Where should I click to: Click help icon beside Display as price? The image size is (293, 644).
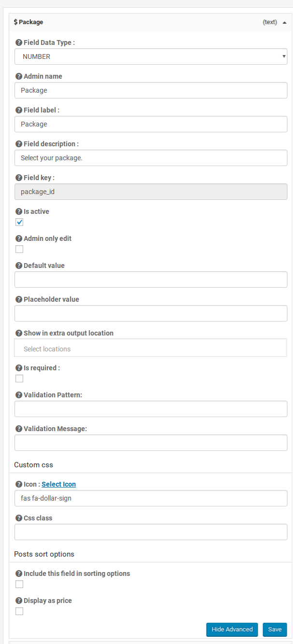pyautogui.click(x=19, y=601)
